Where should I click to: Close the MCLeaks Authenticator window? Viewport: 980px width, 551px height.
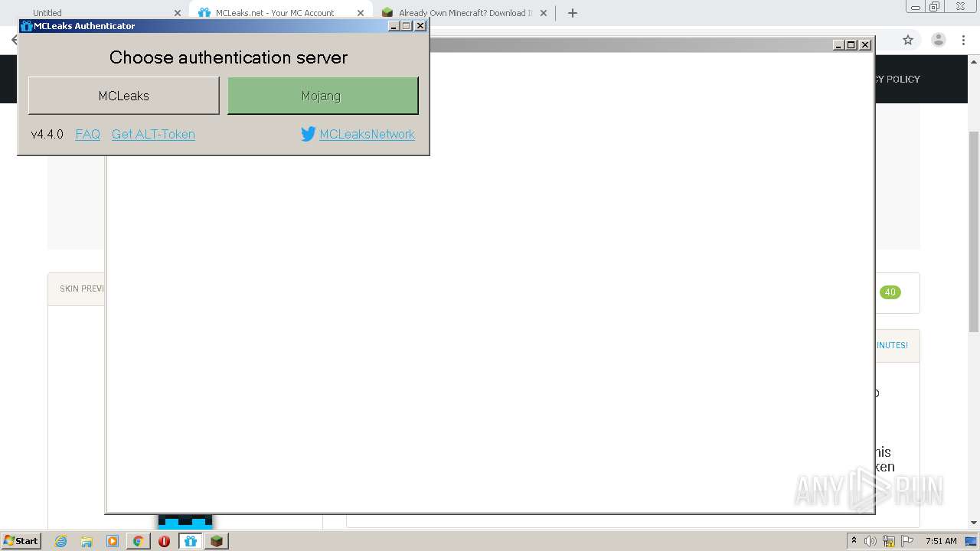pos(420,26)
